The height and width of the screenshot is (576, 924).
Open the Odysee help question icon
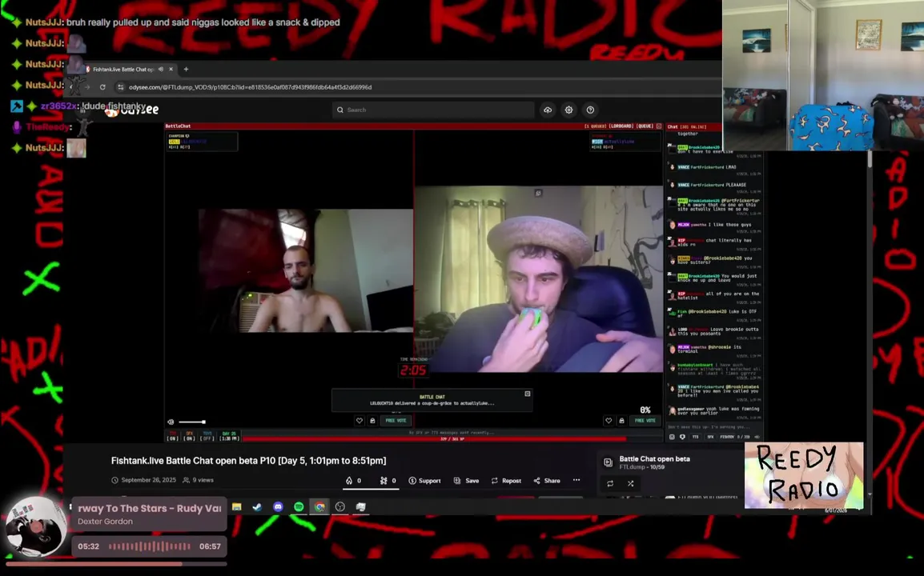tap(590, 110)
